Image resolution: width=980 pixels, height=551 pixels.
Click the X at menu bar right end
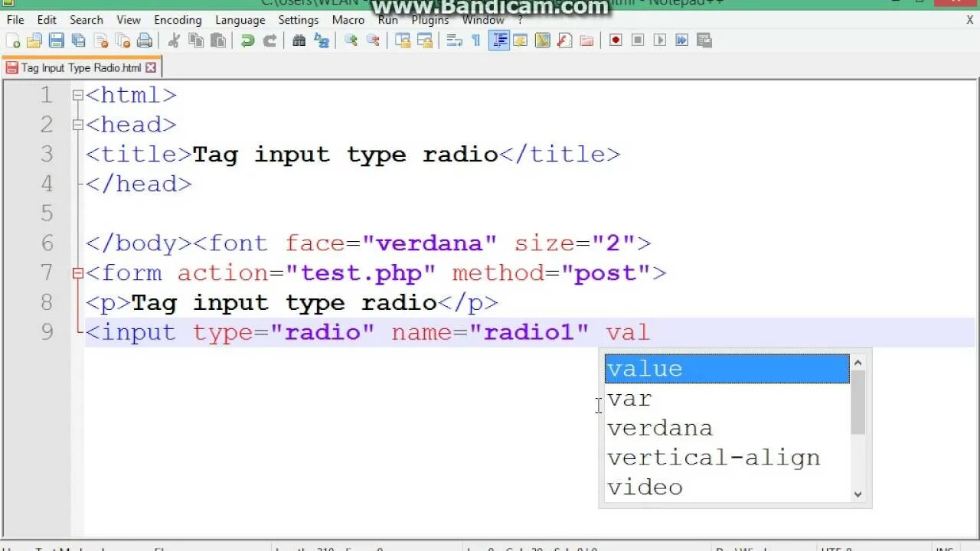tap(970, 20)
